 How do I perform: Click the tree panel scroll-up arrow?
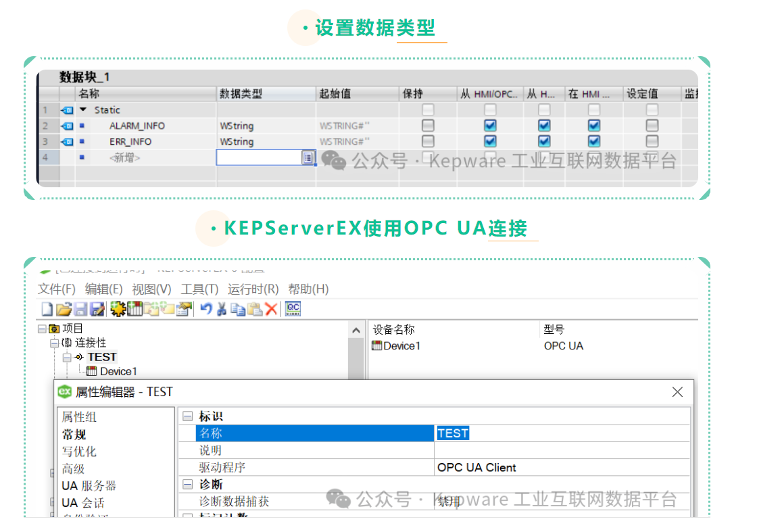pos(356,331)
